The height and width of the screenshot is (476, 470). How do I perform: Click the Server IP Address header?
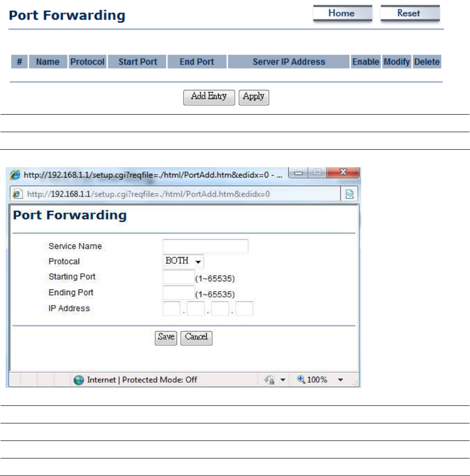click(x=289, y=62)
